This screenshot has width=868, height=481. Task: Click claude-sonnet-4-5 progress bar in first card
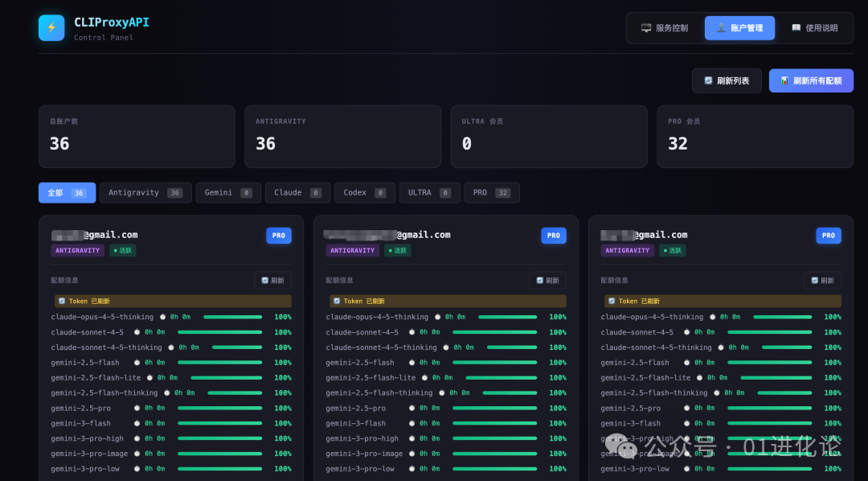[219, 332]
